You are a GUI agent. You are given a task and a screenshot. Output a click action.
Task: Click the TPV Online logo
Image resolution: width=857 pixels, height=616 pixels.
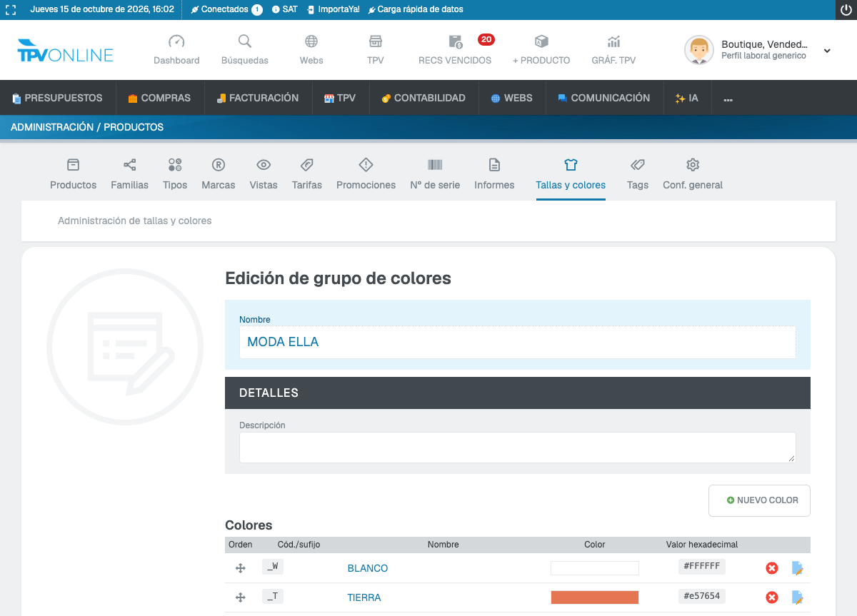66,52
